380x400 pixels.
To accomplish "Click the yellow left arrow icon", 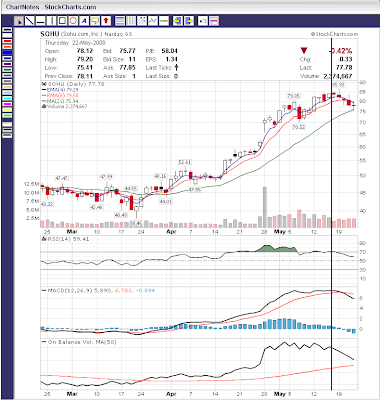I will coord(177,21).
